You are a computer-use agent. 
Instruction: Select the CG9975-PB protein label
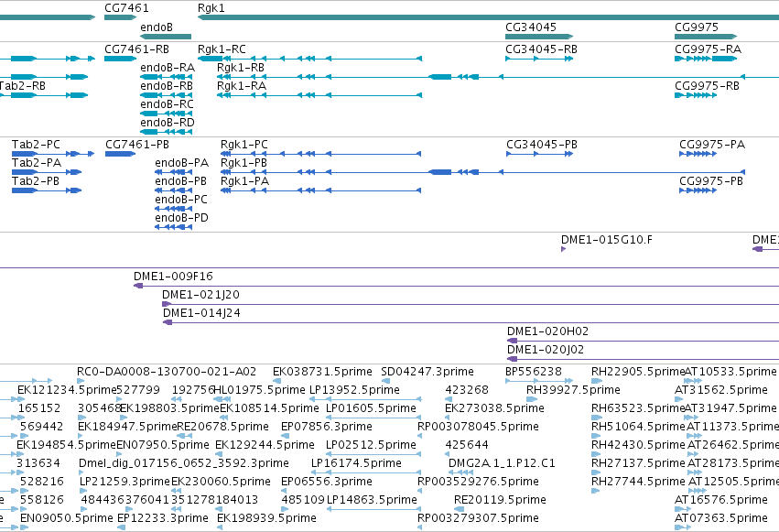tap(711, 181)
